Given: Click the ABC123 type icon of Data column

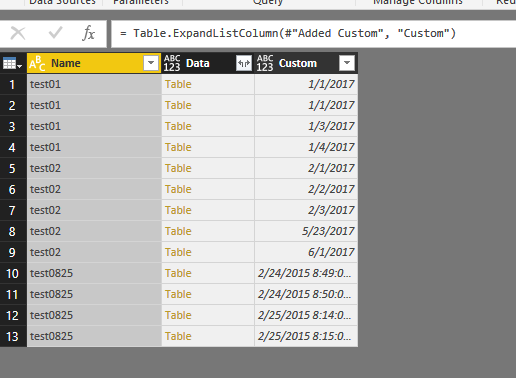Looking at the screenshot, I should pos(172,63).
